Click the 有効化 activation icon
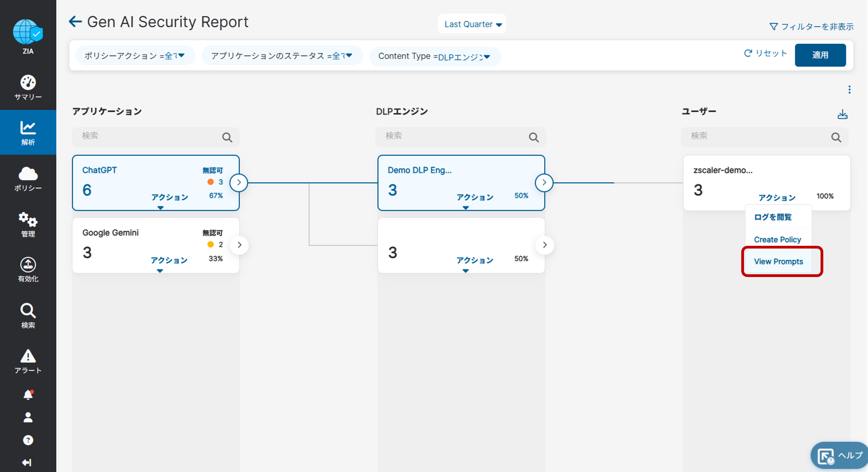Screen dimensions: 868x472 pyautogui.click(x=28, y=270)
